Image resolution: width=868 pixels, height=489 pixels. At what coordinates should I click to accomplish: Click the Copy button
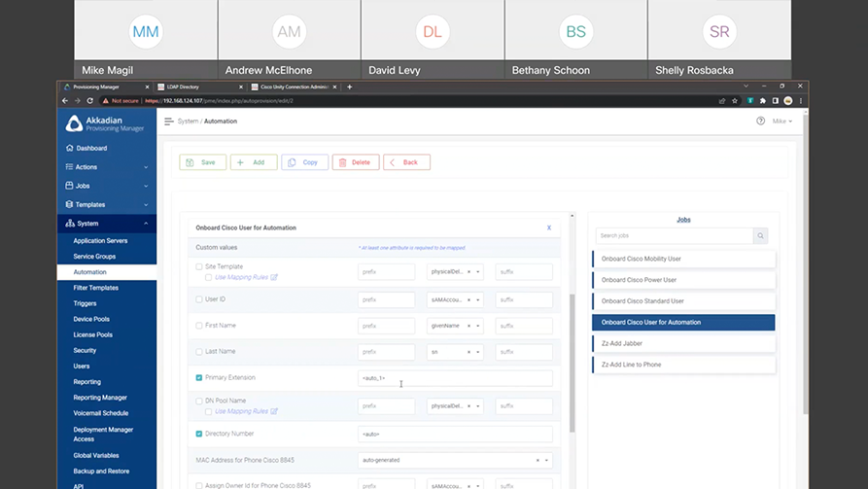point(304,162)
